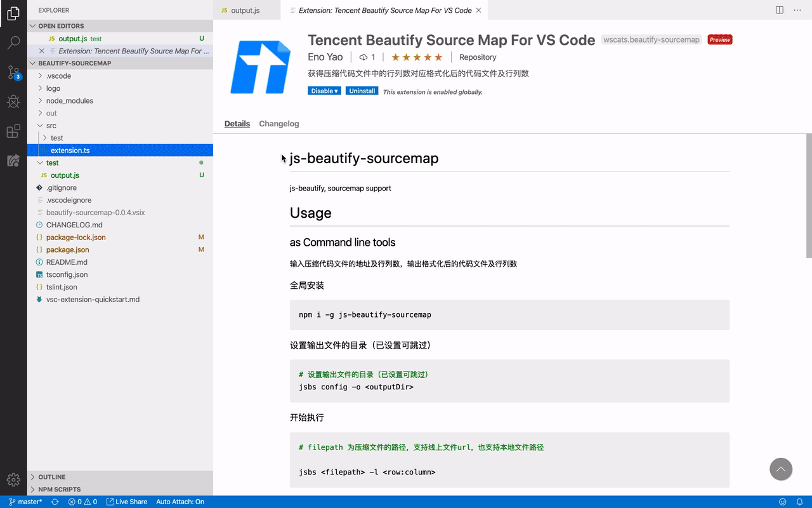
Task: Click the extension details vertical scrollbar
Action: pos(809,196)
